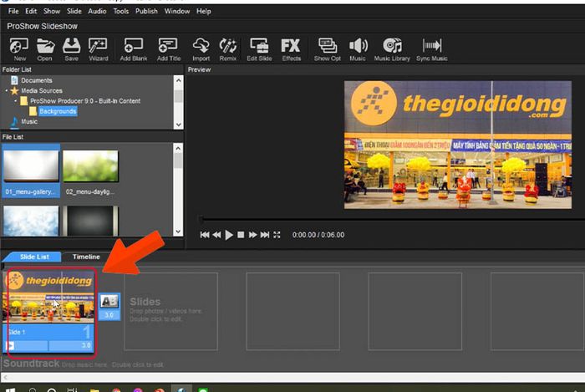Click the AB transition icon after Slide 1
Screen dimensions: 585x392
coord(109,306)
